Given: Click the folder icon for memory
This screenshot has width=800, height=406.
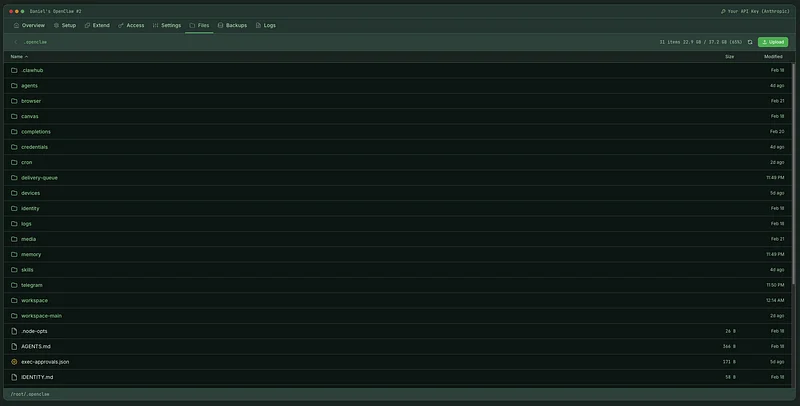Looking at the screenshot, I should point(14,254).
